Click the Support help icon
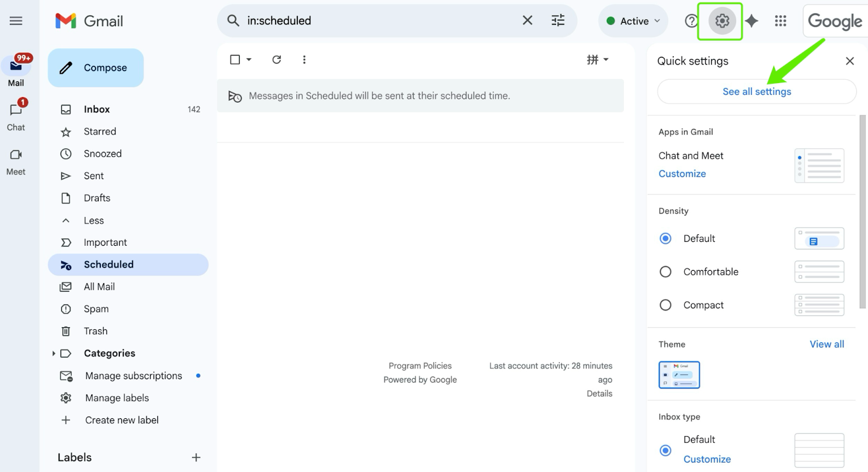The width and height of the screenshot is (868, 472). (x=691, y=21)
